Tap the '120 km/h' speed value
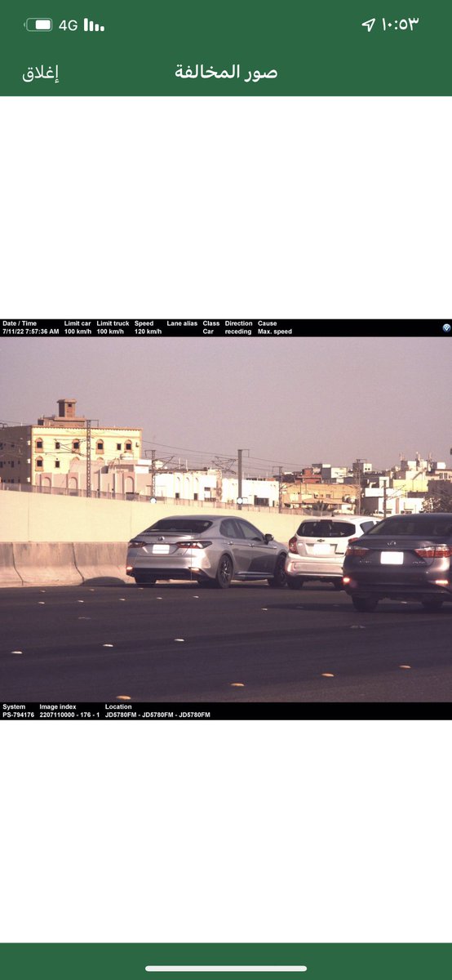The height and width of the screenshot is (980, 452). click(148, 332)
